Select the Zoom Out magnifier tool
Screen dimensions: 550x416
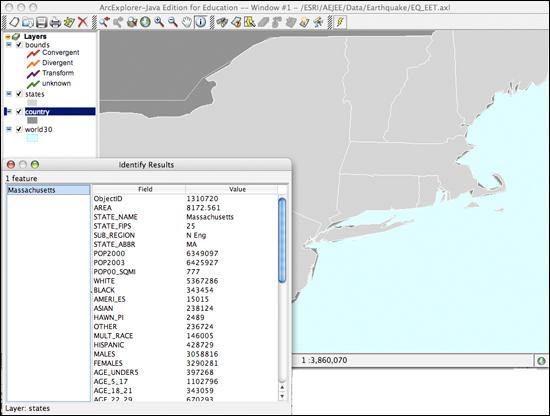[173, 22]
